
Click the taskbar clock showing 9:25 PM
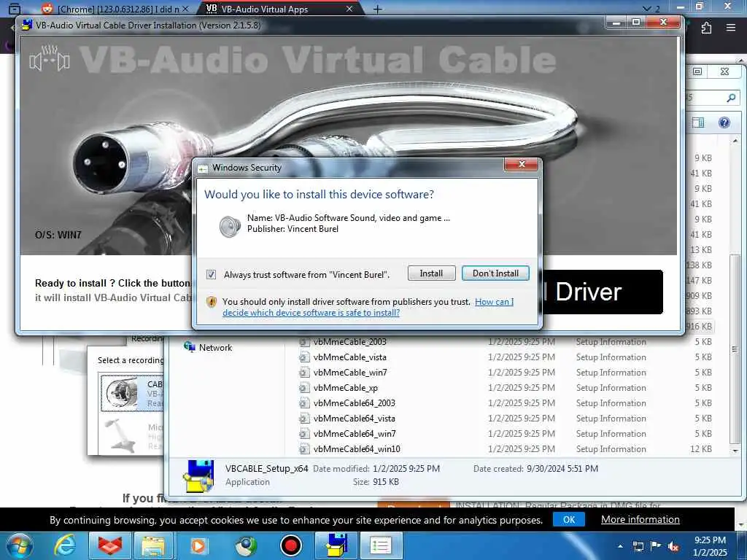[x=710, y=546]
